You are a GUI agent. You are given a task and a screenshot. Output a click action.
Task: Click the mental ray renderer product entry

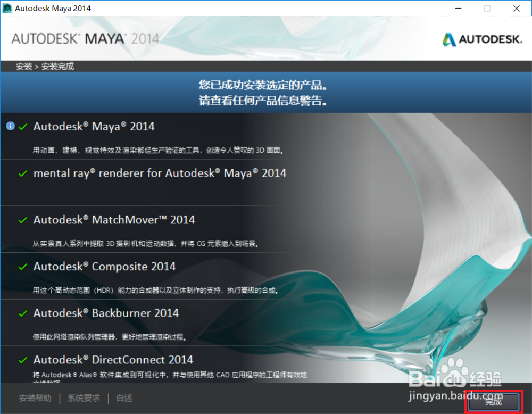(x=160, y=173)
